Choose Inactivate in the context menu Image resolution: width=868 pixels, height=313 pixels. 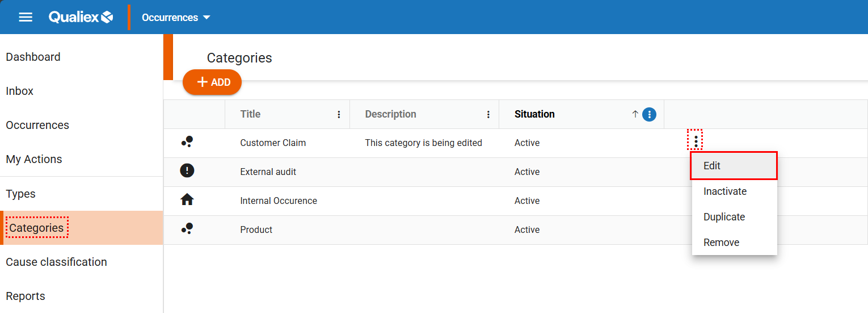(x=725, y=191)
